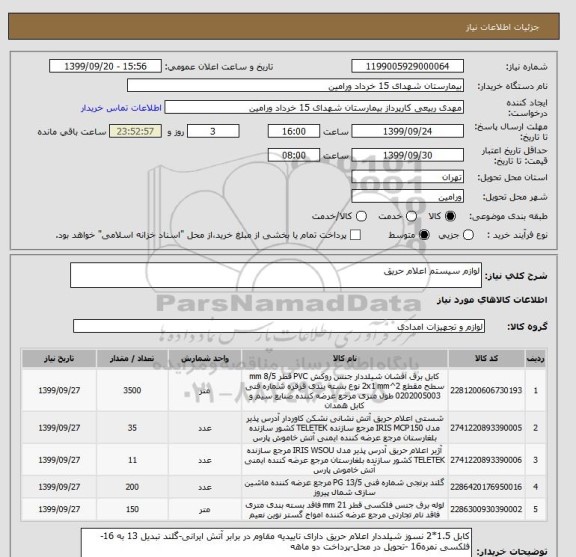Click the عدد unit cell in row 4
This screenshot has height=557, width=576.
click(205, 487)
